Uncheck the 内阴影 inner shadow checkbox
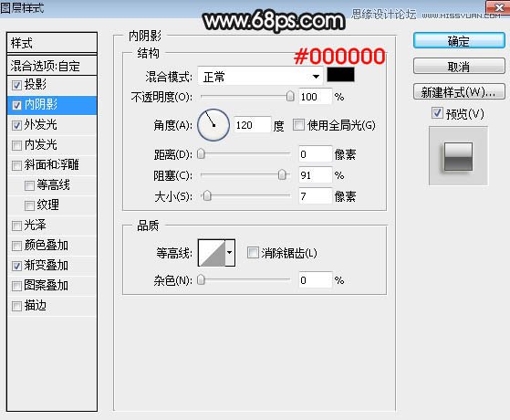Image resolution: width=510 pixels, height=420 pixels. click(x=16, y=106)
